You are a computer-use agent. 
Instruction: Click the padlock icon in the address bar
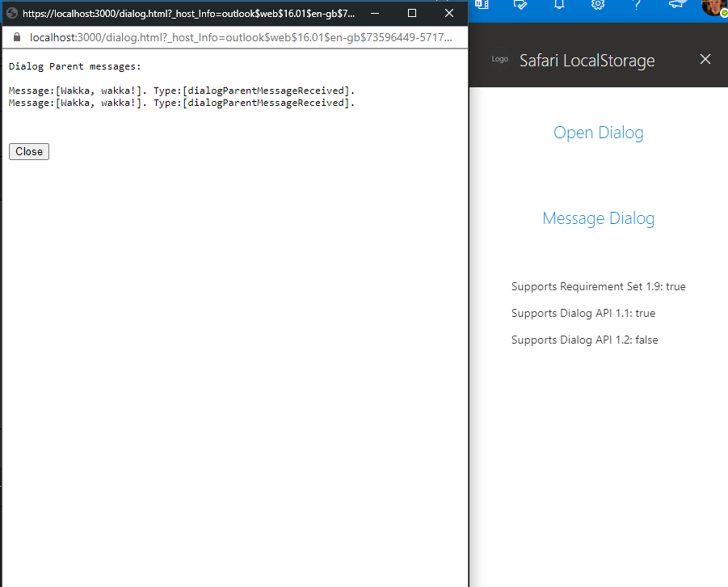click(x=15, y=37)
